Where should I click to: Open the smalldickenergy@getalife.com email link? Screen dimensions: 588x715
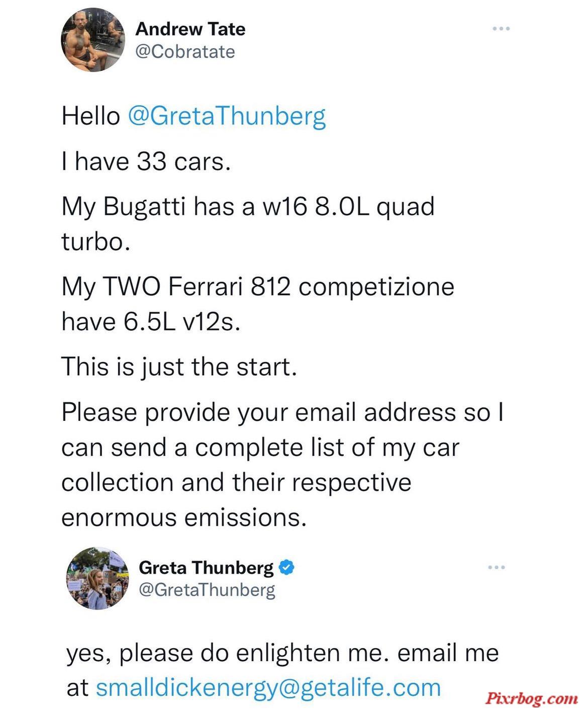[268, 687]
